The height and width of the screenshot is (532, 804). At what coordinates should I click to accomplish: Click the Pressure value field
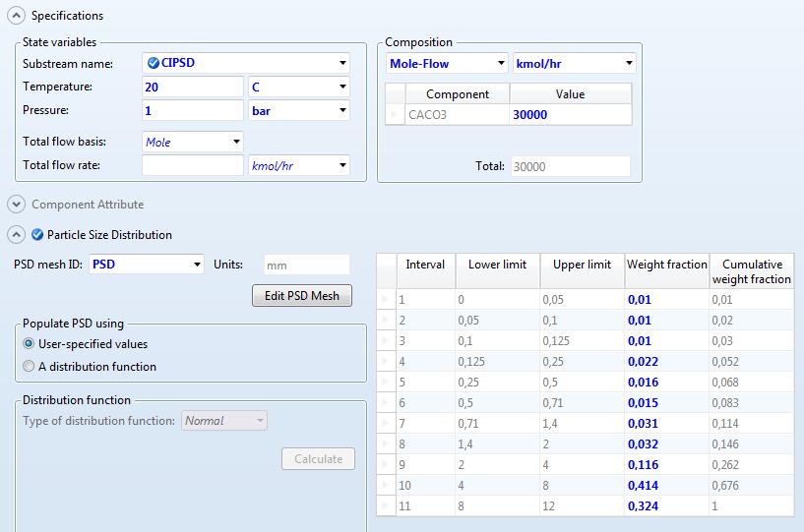[x=192, y=110]
